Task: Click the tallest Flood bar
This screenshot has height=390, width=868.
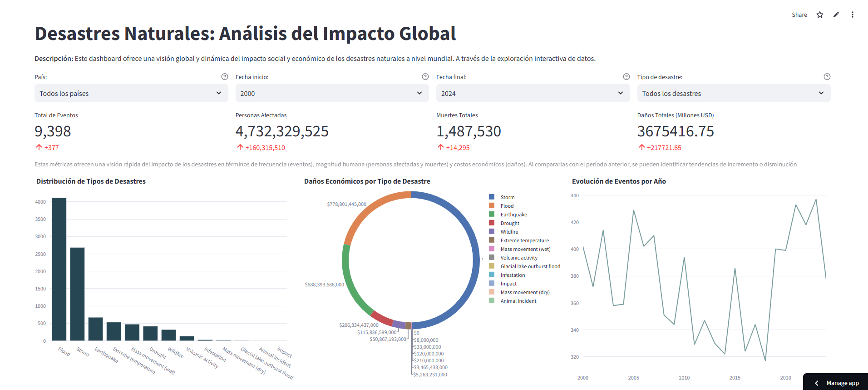Action: pos(59,269)
